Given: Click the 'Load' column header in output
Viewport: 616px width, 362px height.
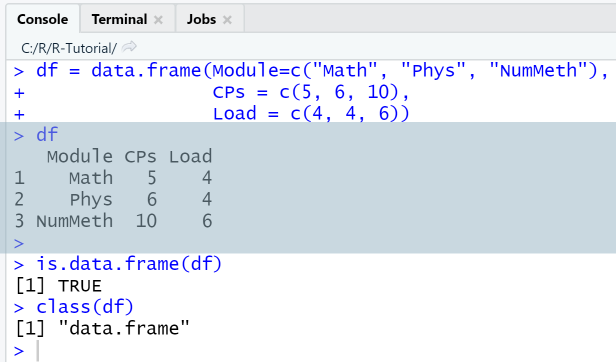Looking at the screenshot, I should click(191, 156).
